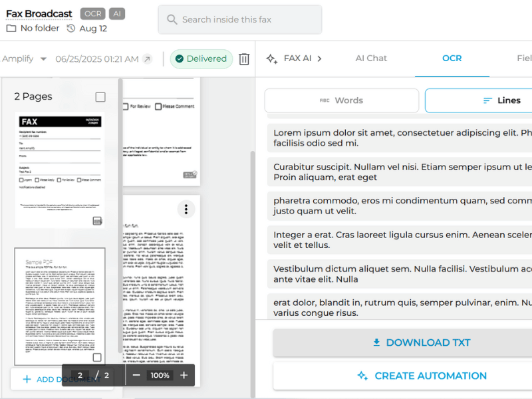
Task: Select the 'Vestibulum dictum aliquet' OCR line
Action: pyautogui.click(x=400, y=274)
